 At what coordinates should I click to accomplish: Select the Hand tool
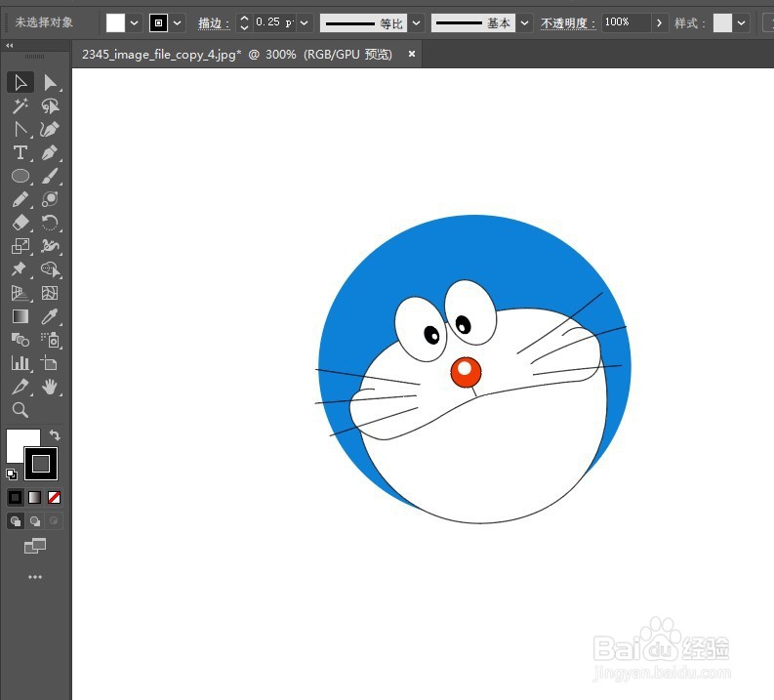tap(50, 387)
